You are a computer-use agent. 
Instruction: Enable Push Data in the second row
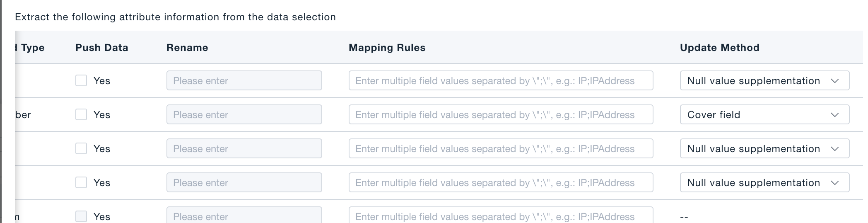pyautogui.click(x=81, y=114)
